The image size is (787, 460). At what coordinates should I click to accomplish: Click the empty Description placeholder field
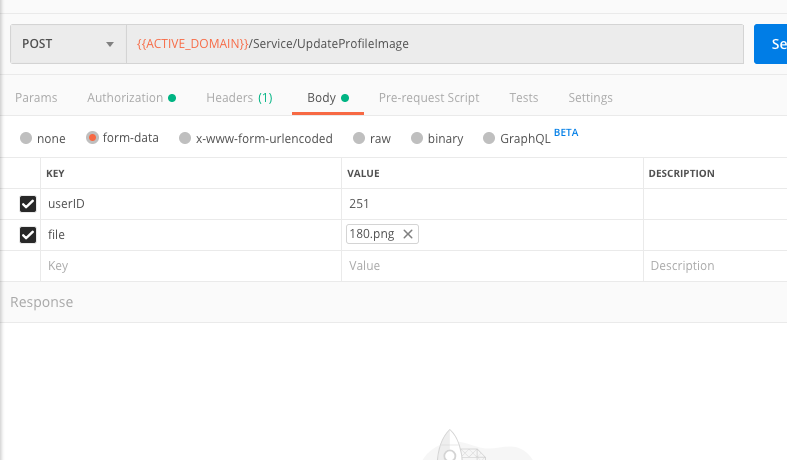[x=715, y=266]
